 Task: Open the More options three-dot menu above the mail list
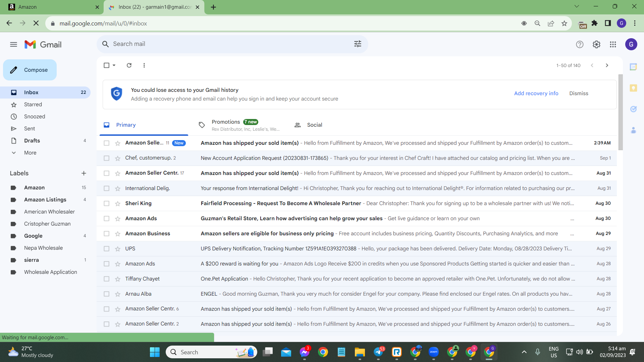144,65
